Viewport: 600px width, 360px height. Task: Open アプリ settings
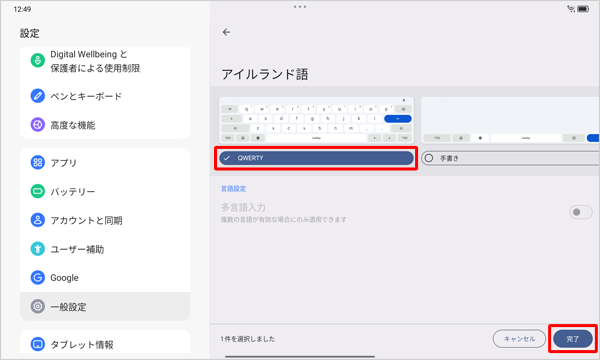click(x=105, y=163)
